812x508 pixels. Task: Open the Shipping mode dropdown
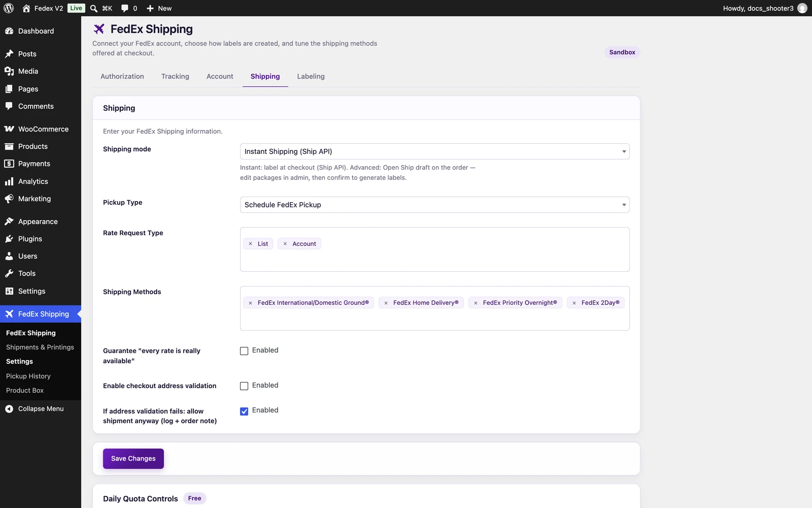(x=435, y=151)
